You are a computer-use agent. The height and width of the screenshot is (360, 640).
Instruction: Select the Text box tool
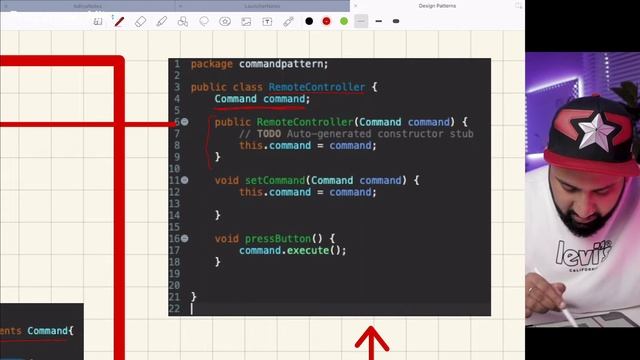click(267, 22)
